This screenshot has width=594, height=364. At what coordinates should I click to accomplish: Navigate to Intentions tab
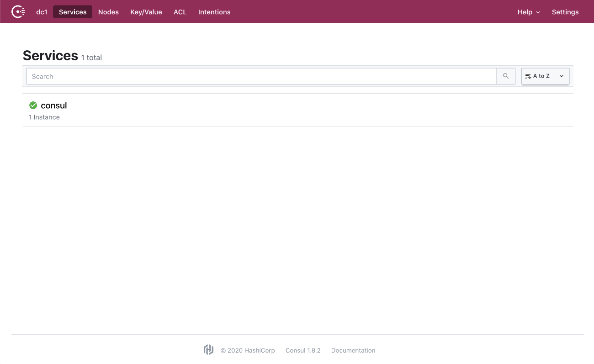214,12
